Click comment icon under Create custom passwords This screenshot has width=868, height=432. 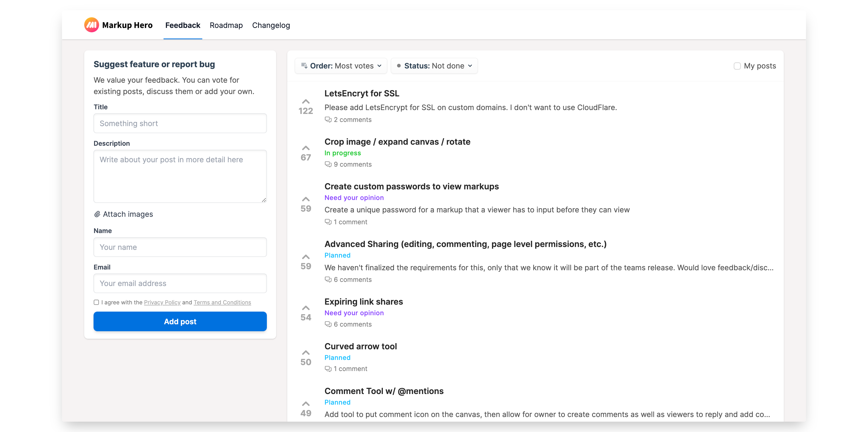pyautogui.click(x=328, y=222)
